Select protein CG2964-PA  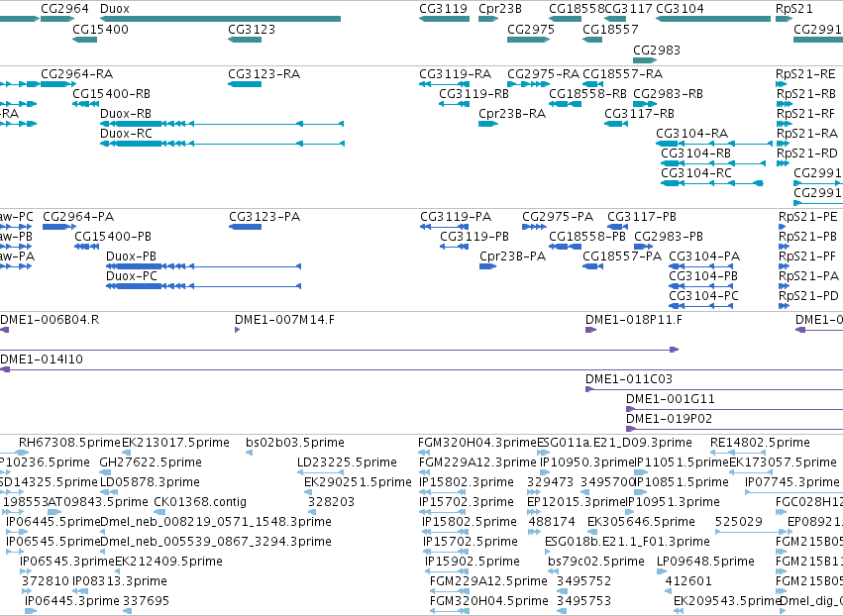[59, 227]
